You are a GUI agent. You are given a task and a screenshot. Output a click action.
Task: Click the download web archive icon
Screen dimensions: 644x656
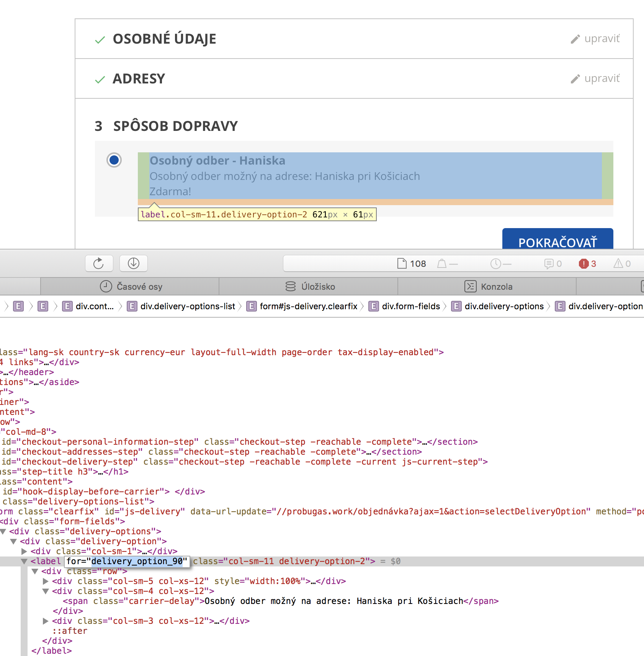(133, 263)
